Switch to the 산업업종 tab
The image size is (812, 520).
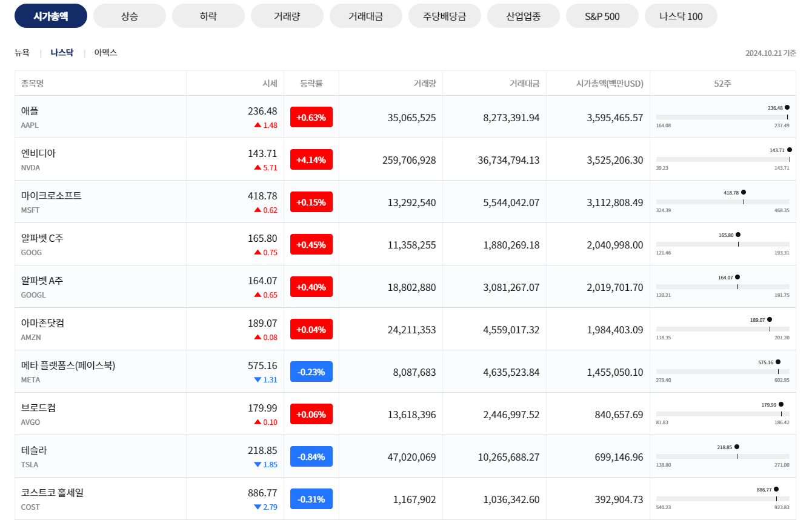pyautogui.click(x=524, y=16)
